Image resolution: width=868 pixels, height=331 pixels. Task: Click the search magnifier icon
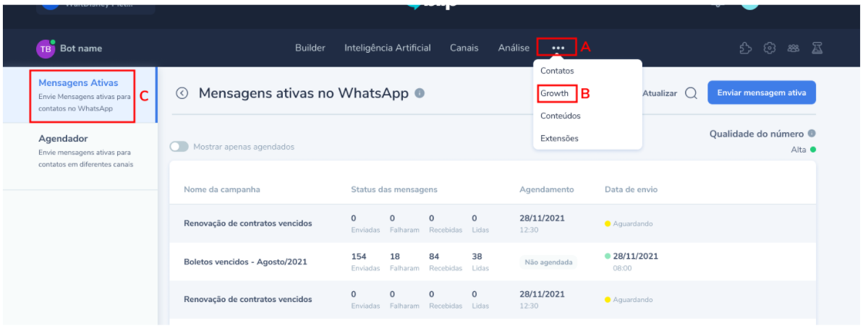pos(691,93)
